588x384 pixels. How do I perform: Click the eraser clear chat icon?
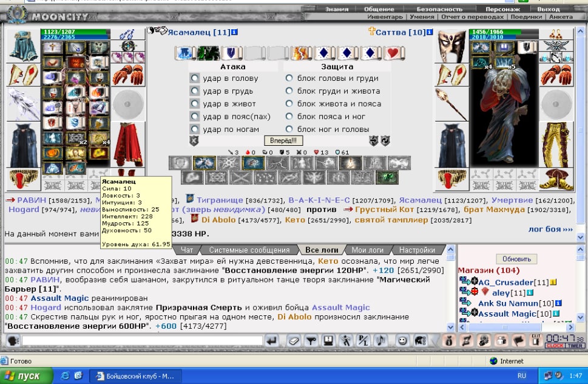coord(293,341)
